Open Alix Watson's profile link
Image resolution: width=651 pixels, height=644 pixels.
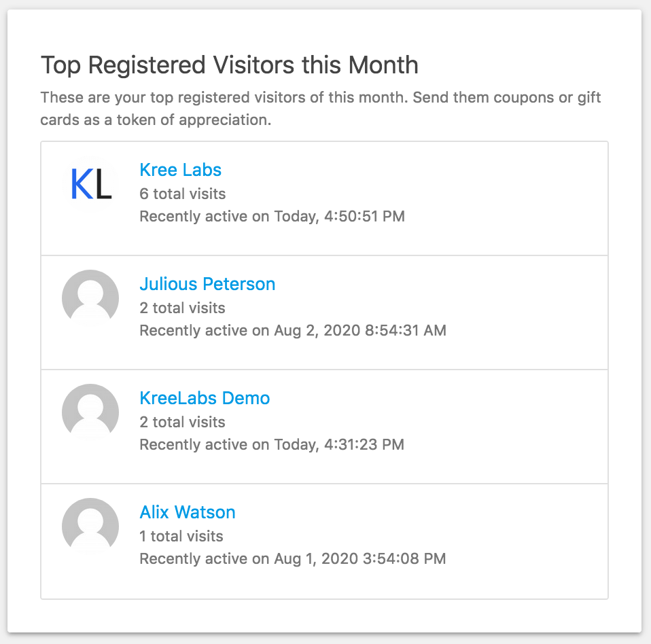(188, 512)
